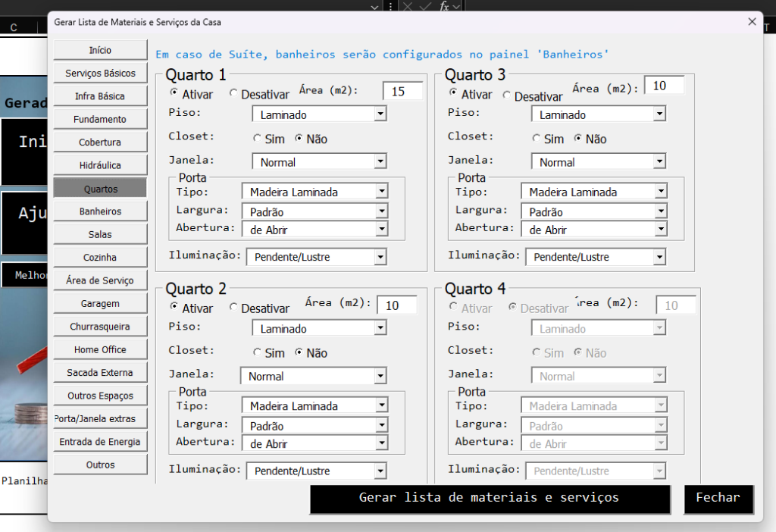Select the Hidráulica section

(100, 165)
